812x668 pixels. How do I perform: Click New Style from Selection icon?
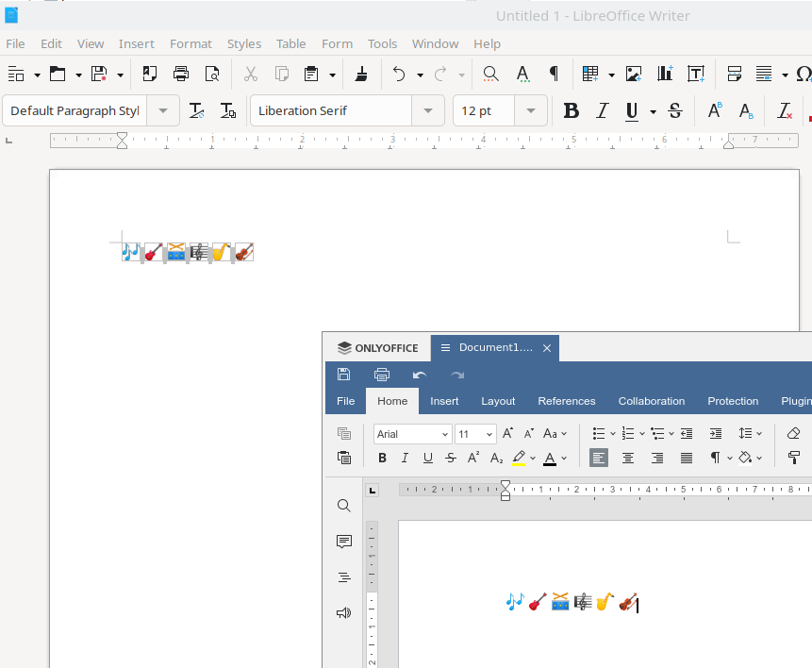(x=228, y=111)
